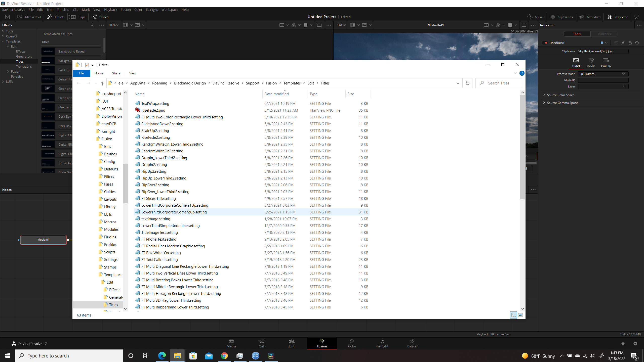The height and width of the screenshot is (362, 644).
Task: Click the Explorer refresh button
Action: click(467, 83)
